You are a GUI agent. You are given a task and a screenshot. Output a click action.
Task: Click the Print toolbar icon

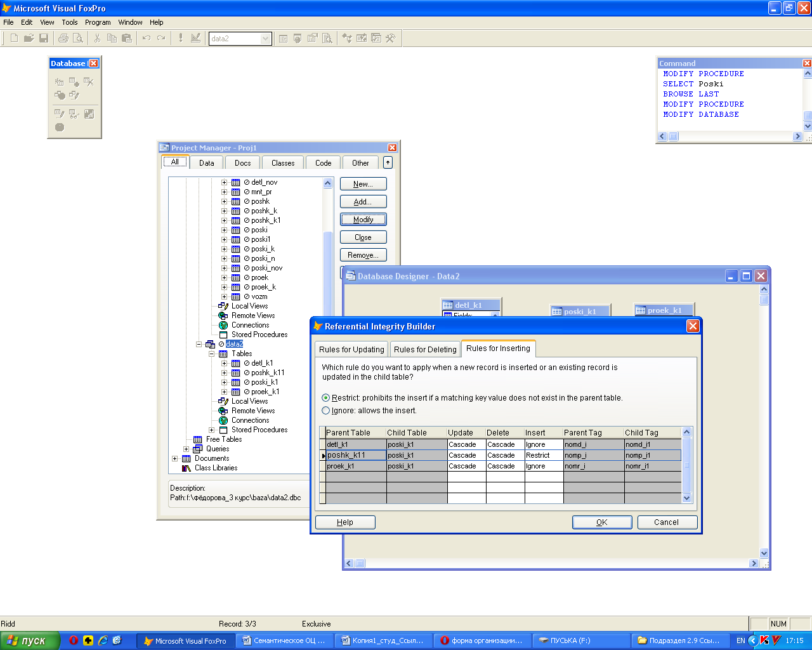click(63, 38)
